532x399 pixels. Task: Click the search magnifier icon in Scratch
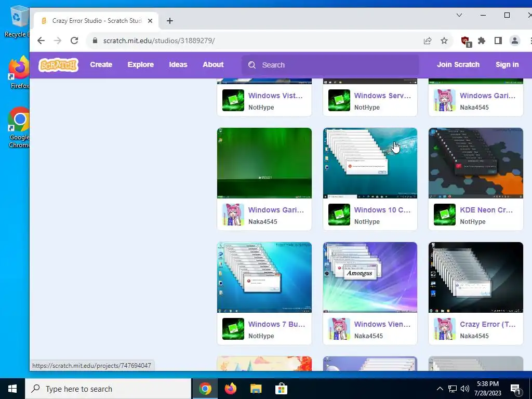(x=252, y=65)
